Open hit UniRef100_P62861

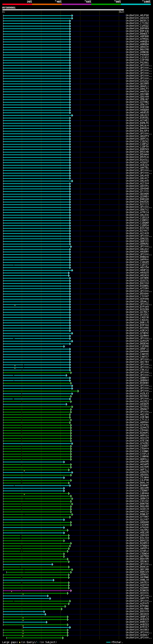pos(137,63)
